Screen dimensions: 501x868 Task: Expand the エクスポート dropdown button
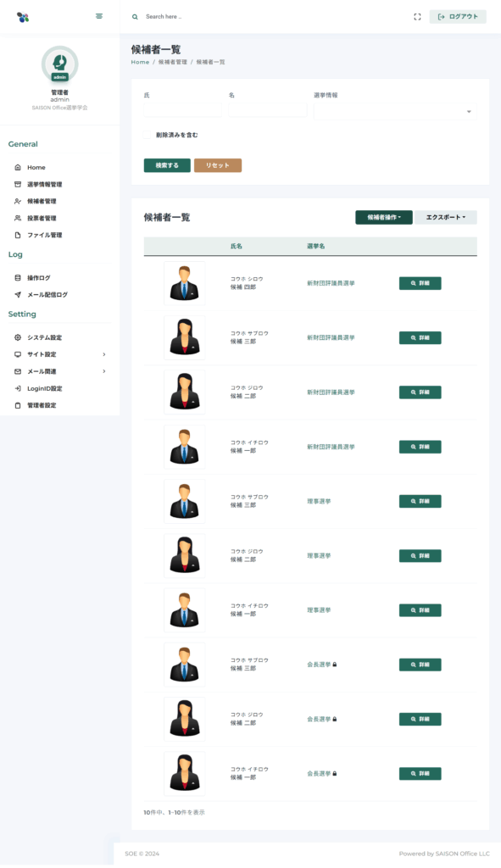(446, 218)
